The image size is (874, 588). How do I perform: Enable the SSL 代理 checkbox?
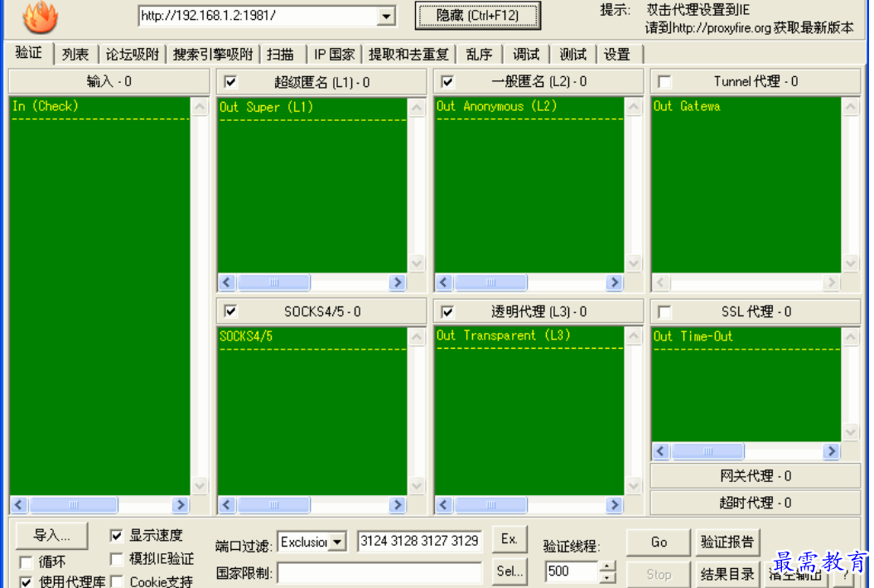click(x=664, y=311)
